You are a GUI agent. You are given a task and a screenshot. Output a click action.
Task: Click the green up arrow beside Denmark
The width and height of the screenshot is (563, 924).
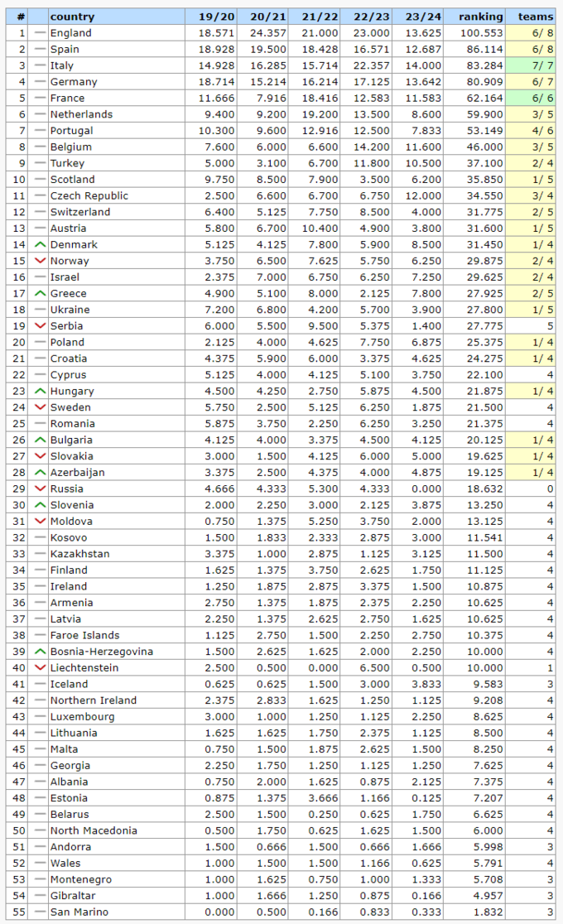tap(40, 244)
